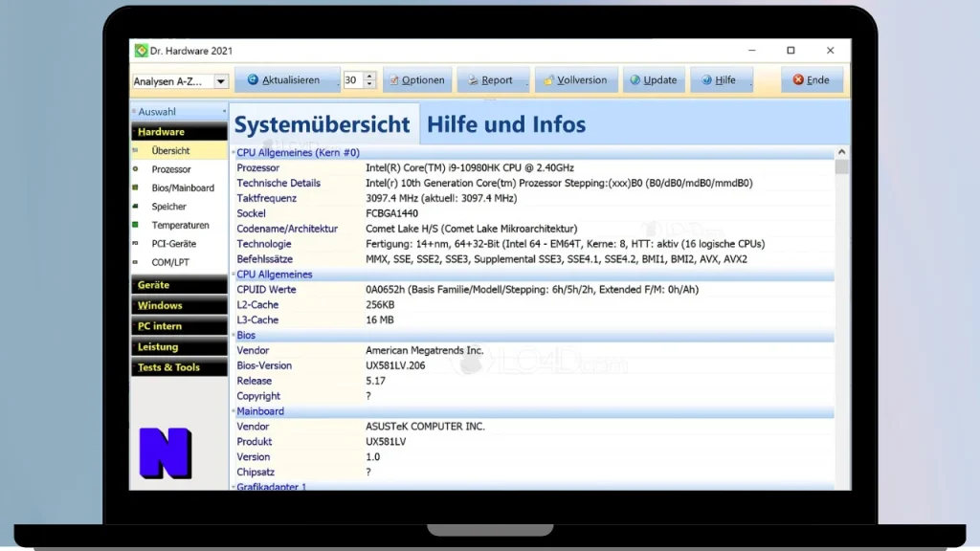Click the Vollversion icon
Screen dimensions: 980x551
click(x=548, y=80)
